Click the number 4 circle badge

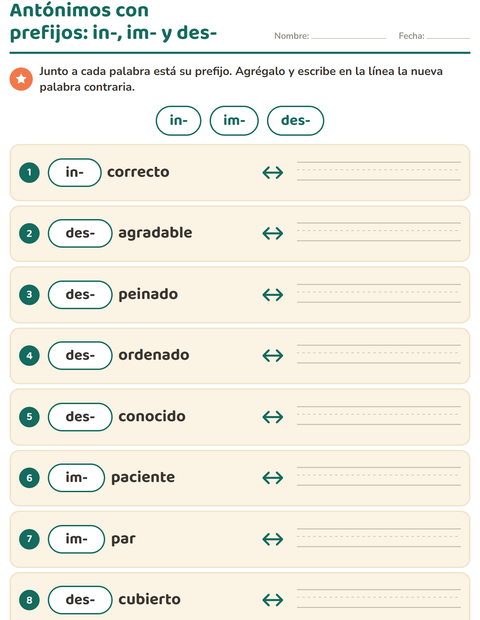(29, 355)
